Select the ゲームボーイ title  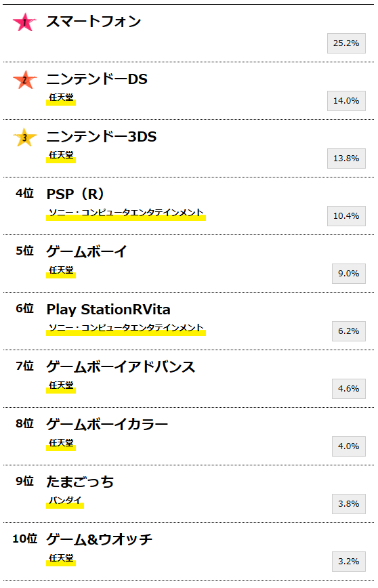(x=87, y=251)
